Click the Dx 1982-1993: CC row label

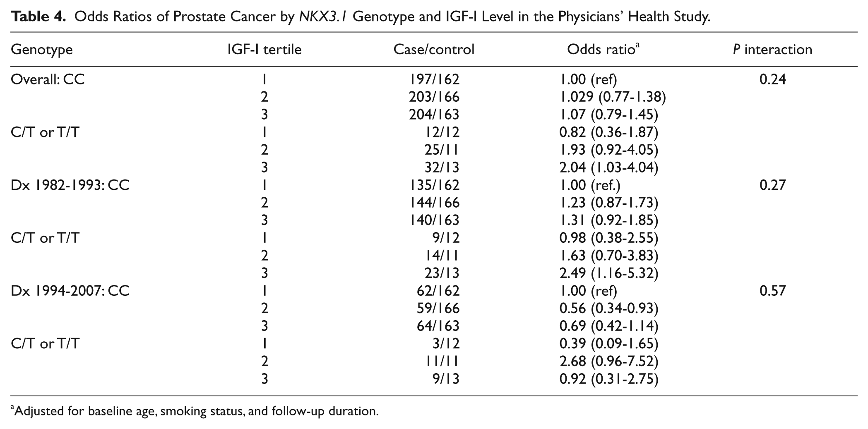pos(70,185)
